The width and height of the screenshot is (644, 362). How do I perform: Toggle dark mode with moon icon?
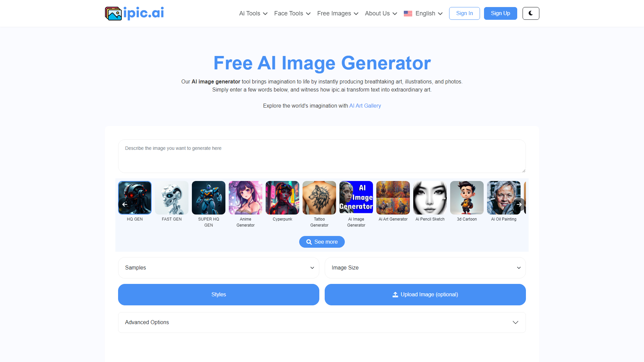pyautogui.click(x=531, y=13)
